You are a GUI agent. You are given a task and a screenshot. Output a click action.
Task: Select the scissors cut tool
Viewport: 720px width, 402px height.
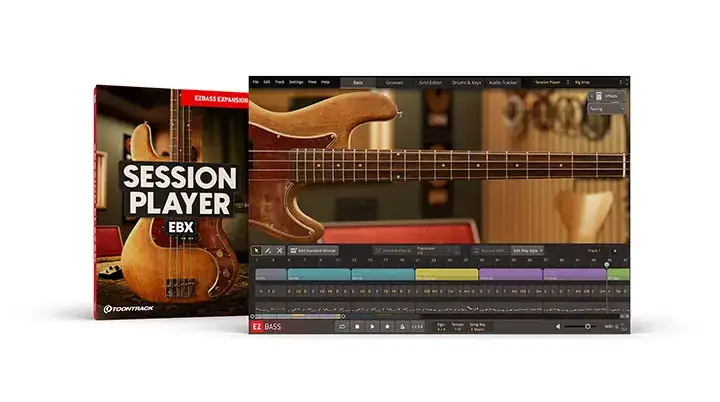279,250
